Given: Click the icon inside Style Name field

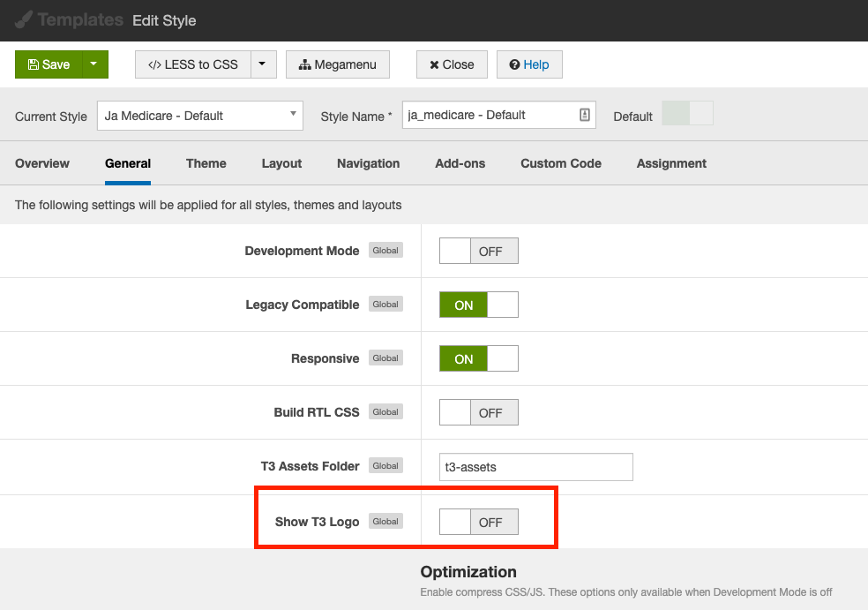Looking at the screenshot, I should (585, 115).
